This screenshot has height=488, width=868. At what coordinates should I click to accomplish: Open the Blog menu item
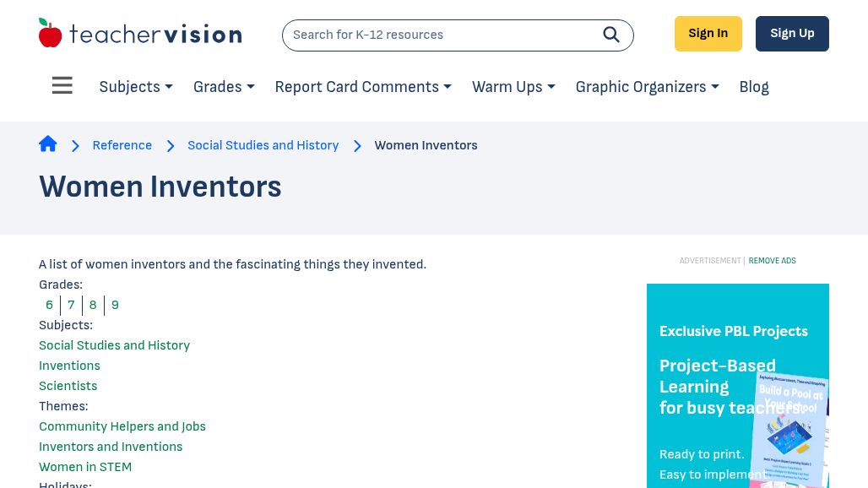pyautogui.click(x=754, y=87)
